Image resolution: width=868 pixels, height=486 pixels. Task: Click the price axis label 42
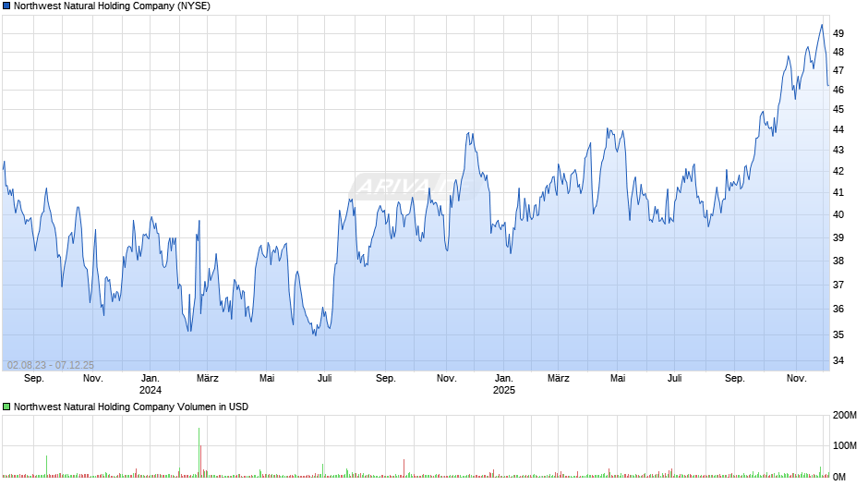point(838,171)
